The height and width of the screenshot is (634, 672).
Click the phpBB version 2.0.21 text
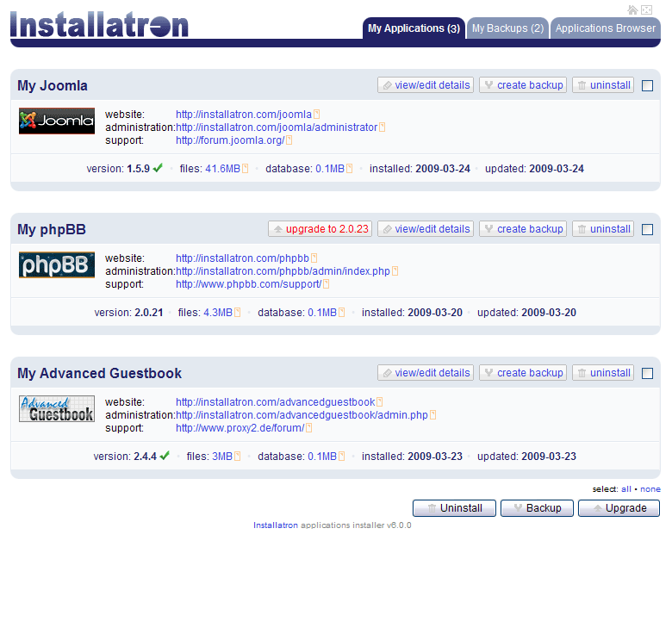click(x=149, y=313)
